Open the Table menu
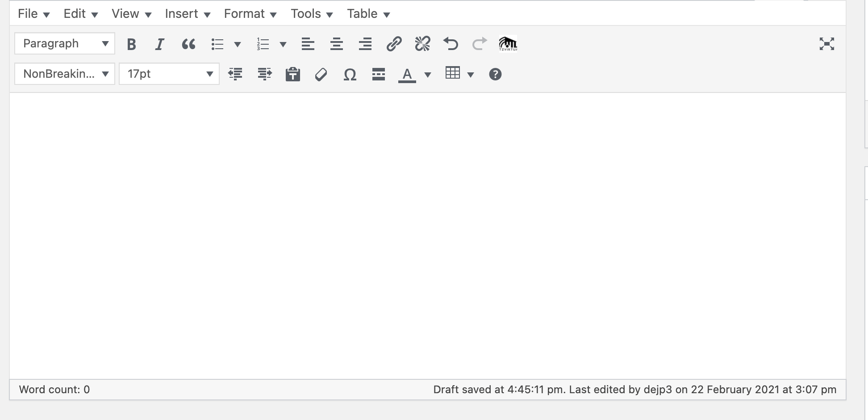The image size is (868, 420). click(368, 14)
